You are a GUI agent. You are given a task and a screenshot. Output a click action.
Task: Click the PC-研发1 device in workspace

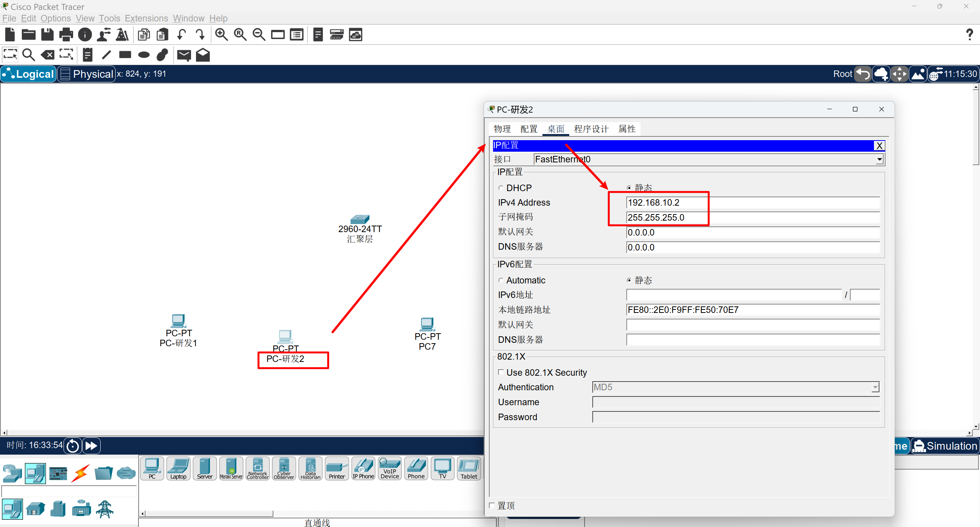pyautogui.click(x=178, y=321)
